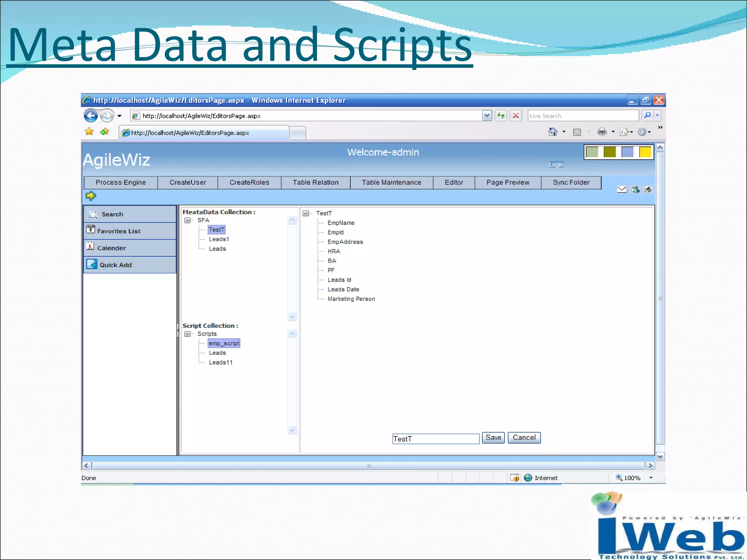Screen dimensions: 747x560
Task: Open a new blank browser tab
Action: pos(298,133)
